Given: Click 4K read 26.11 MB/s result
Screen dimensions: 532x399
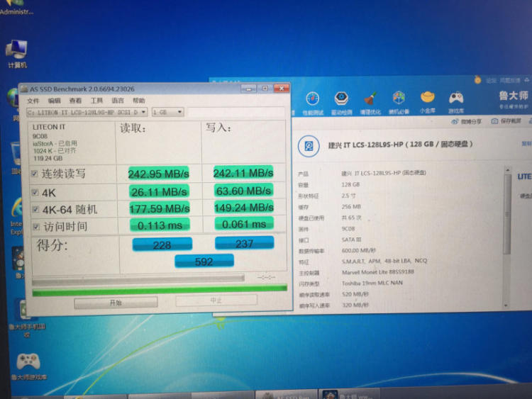Looking at the screenshot, I should 159,192.
